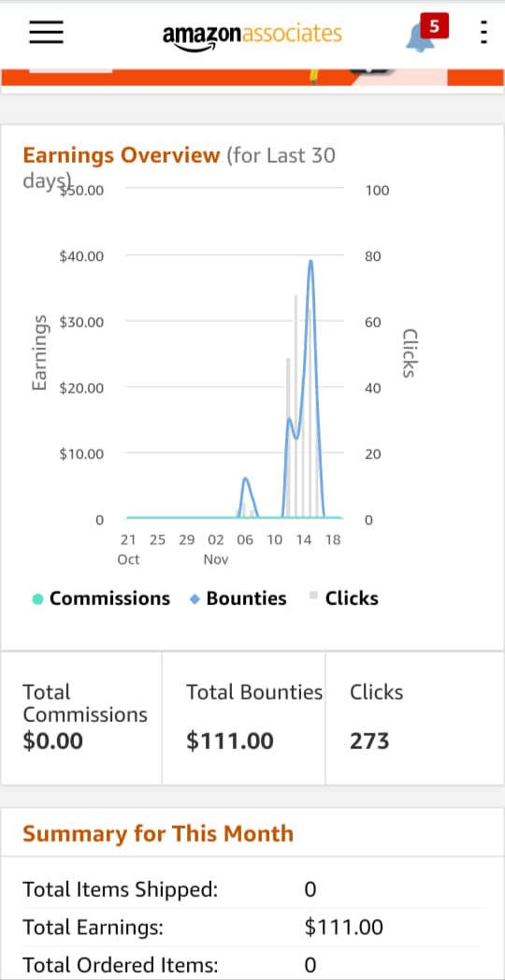Toggle Bounties series in chart legend
This screenshot has width=505, height=980.
[x=238, y=598]
